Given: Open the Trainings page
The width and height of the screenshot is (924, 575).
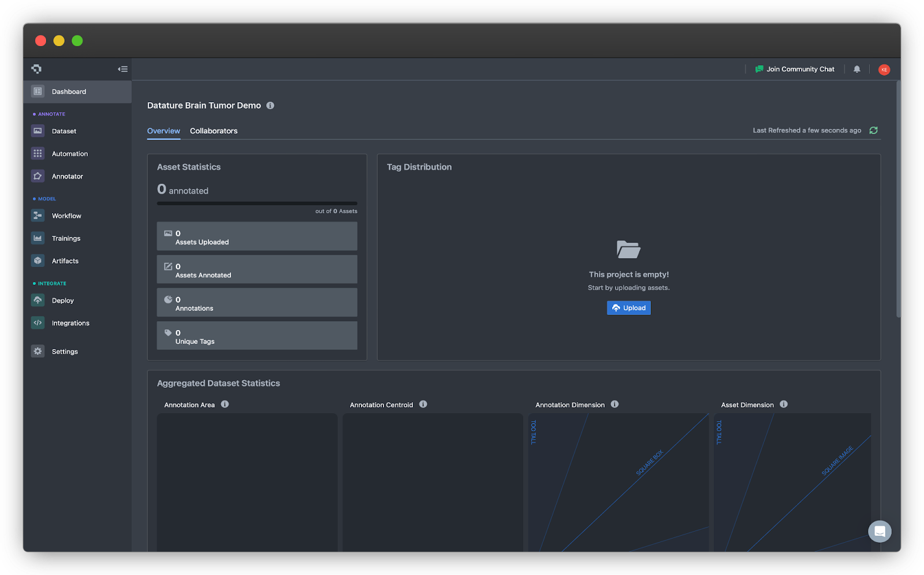Looking at the screenshot, I should click(x=66, y=238).
